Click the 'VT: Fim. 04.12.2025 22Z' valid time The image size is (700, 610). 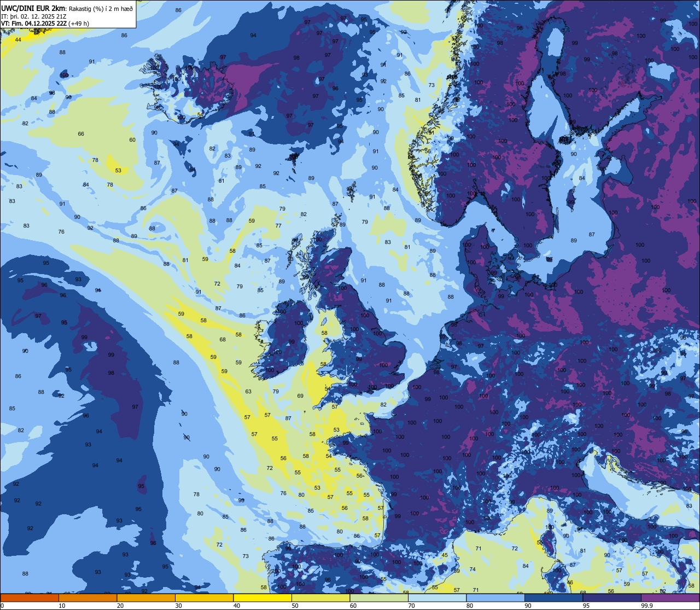[x=34, y=24]
